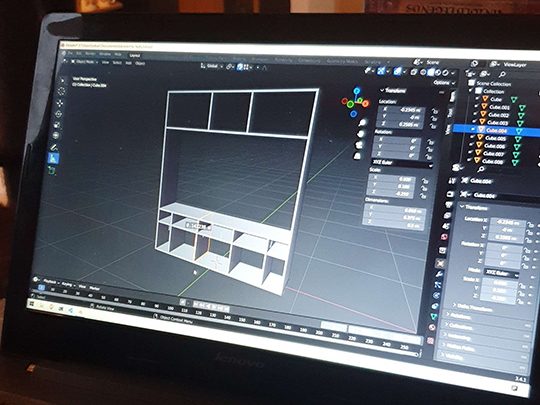
Task: Click the viewport zoom magnifier icon
Action: pyautogui.click(x=362, y=123)
